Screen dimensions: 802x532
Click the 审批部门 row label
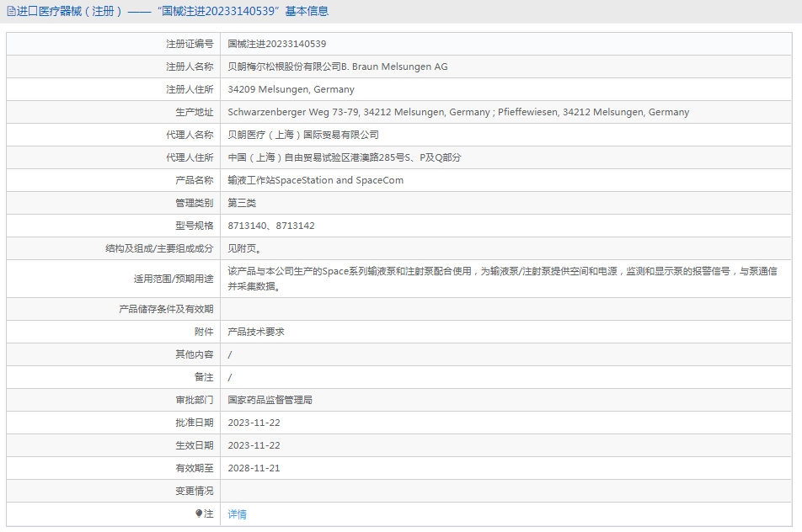[195, 400]
